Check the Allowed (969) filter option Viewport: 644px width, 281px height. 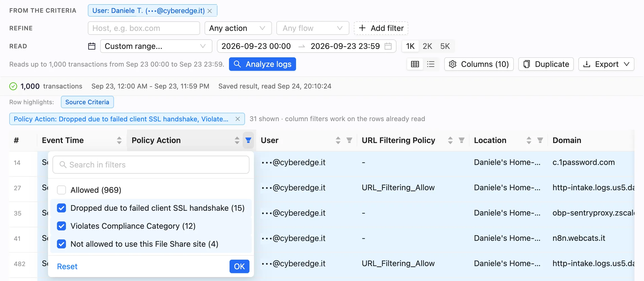[61, 190]
